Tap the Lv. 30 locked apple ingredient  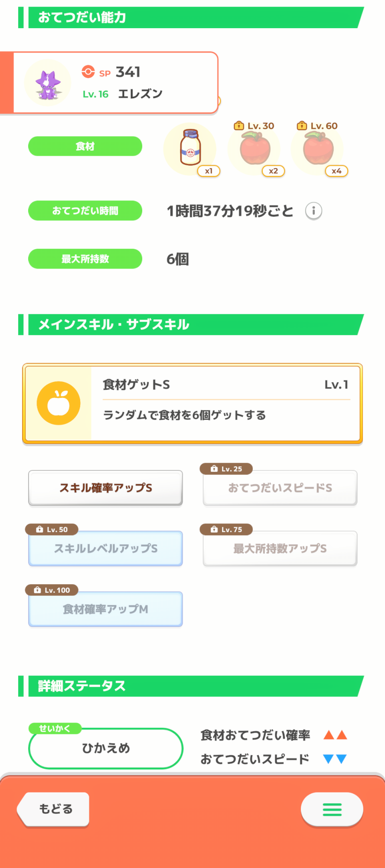tap(255, 148)
